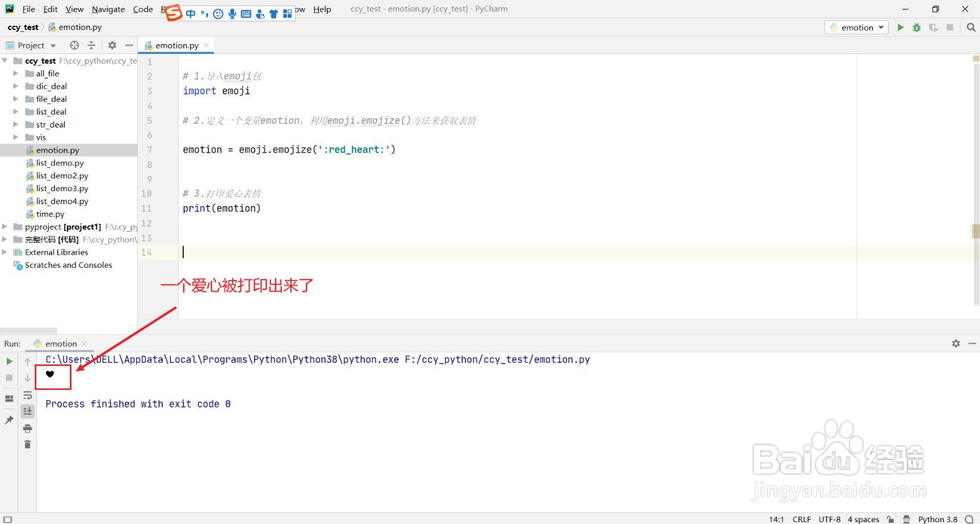The width and height of the screenshot is (980, 524).
Task: Click down the stack trace arrow
Action: tap(28, 378)
